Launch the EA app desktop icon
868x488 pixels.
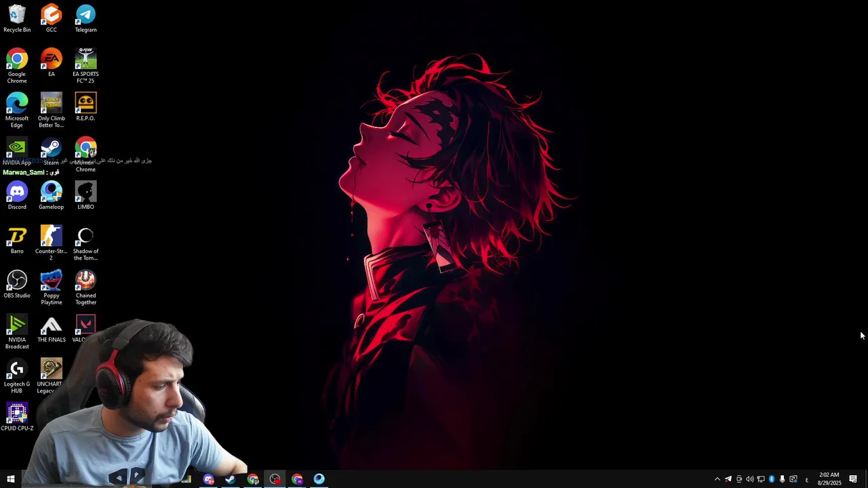[51, 62]
